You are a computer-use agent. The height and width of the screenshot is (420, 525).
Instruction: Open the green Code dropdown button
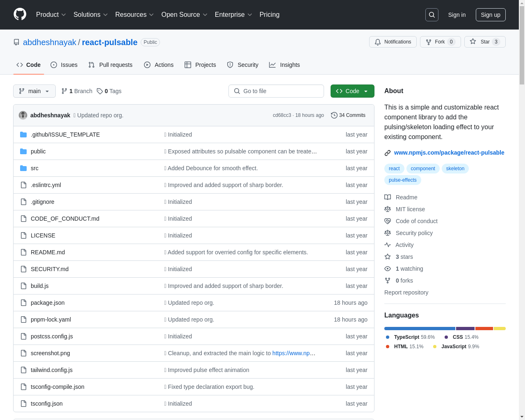point(352,91)
